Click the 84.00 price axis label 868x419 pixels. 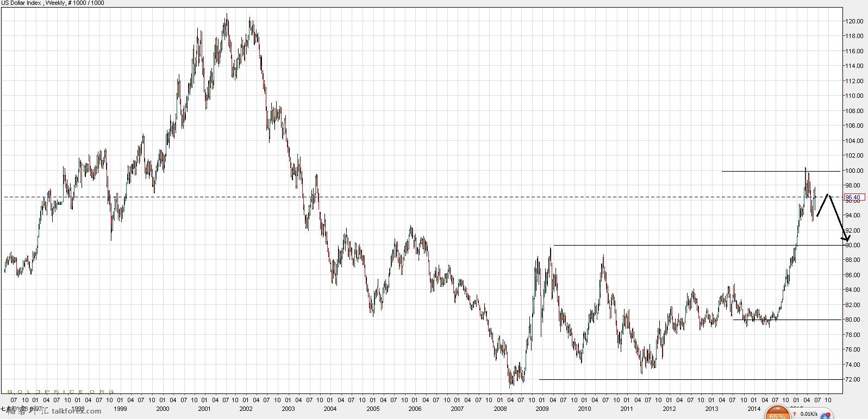tap(853, 290)
